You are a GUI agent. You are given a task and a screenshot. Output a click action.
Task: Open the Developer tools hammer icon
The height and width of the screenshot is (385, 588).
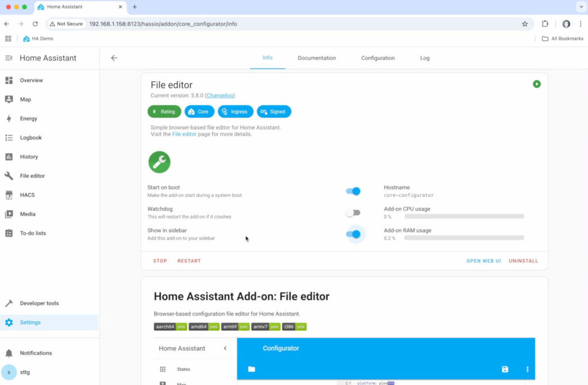click(9, 303)
